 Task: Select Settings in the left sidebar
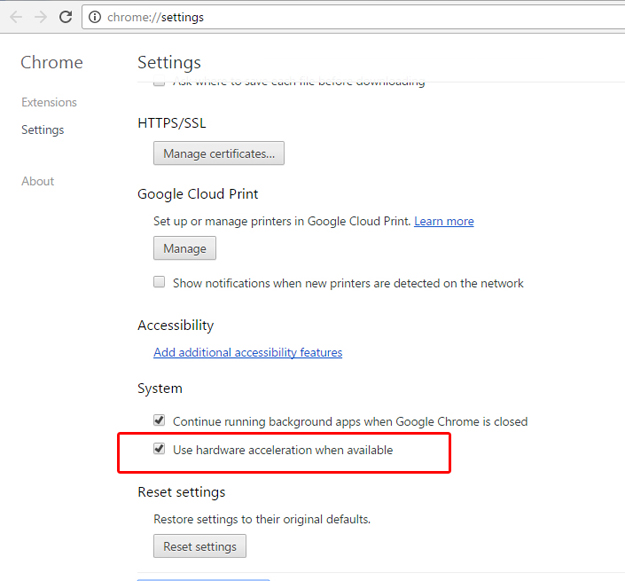tap(43, 130)
